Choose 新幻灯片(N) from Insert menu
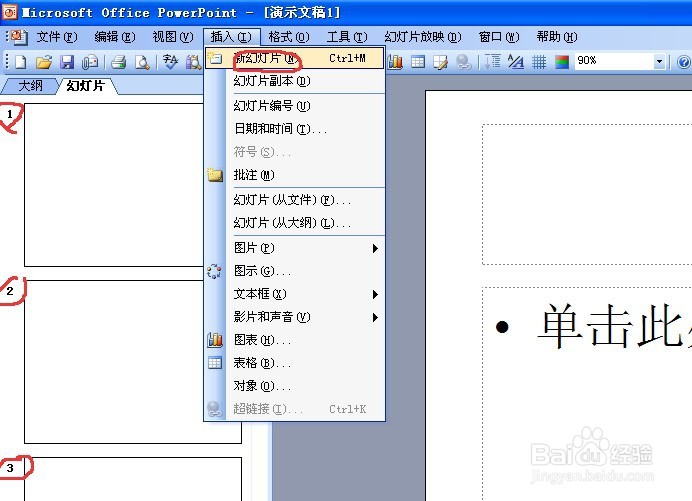 (x=294, y=58)
